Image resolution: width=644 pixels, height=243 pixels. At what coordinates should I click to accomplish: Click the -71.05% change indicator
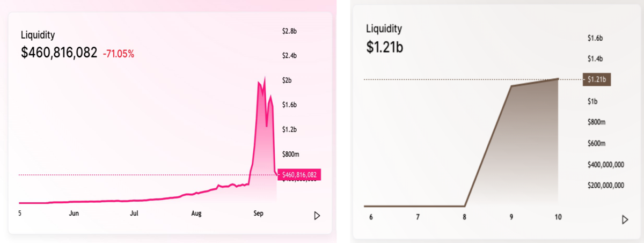(119, 54)
